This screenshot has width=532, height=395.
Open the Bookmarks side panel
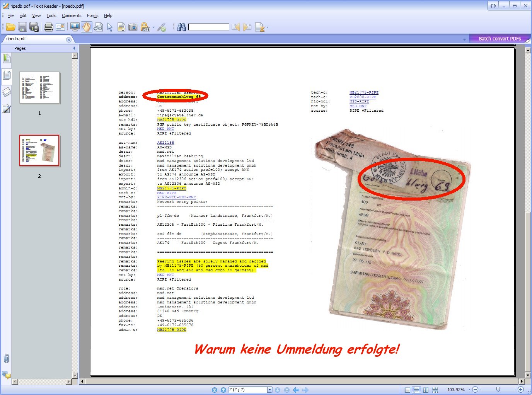pos(7,59)
